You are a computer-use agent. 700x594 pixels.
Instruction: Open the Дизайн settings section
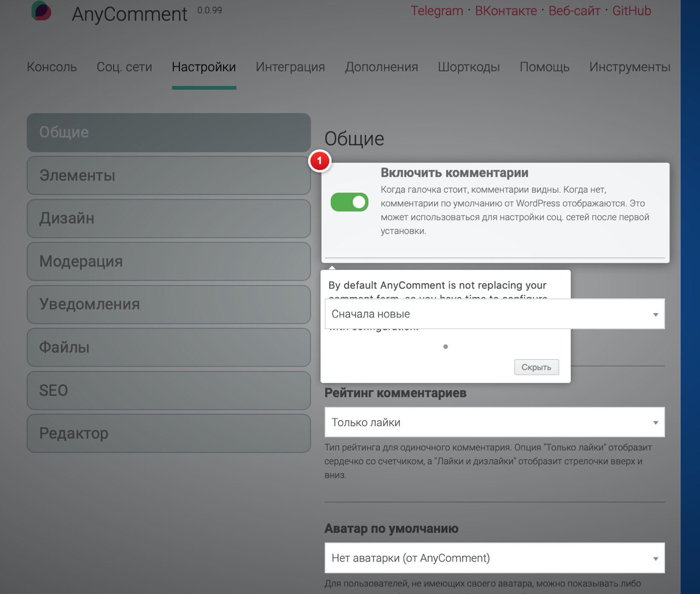pyautogui.click(x=168, y=219)
